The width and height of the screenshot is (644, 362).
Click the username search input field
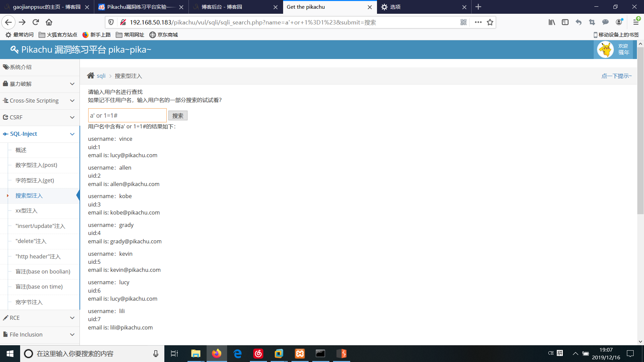[x=127, y=115]
